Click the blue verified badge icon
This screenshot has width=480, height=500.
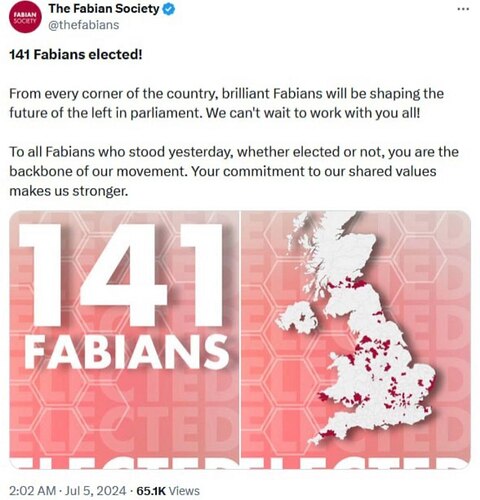168,9
